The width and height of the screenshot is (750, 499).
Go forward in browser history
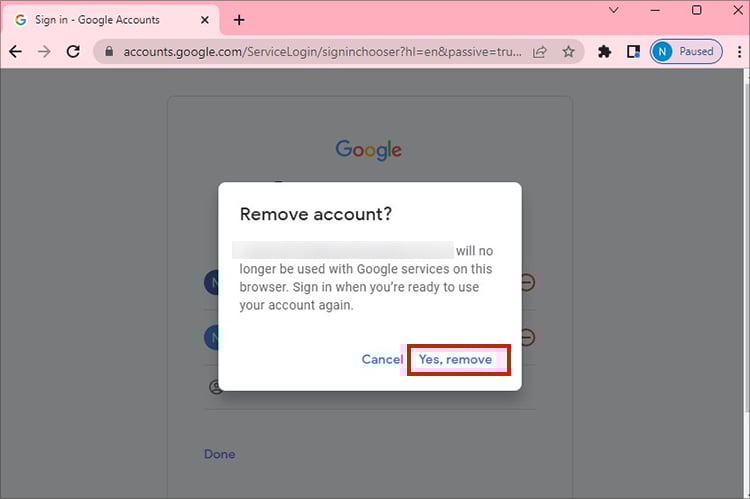point(44,51)
